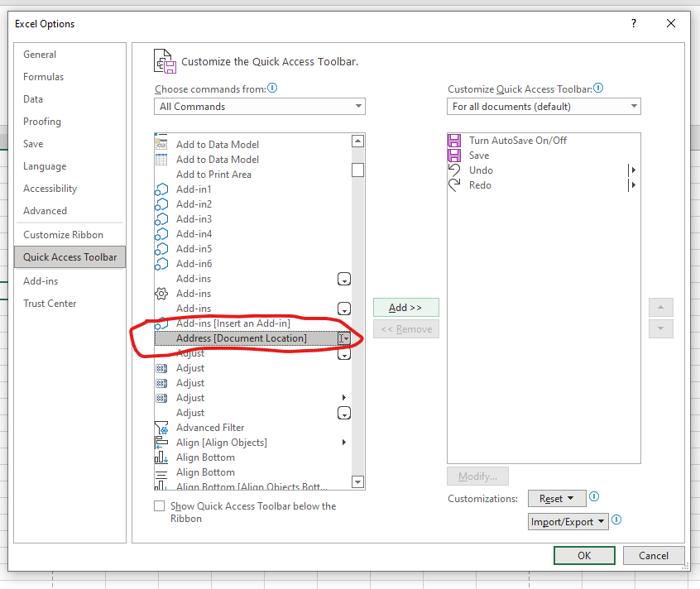This screenshot has width=700, height=589.
Task: Expand the Redo split arrow
Action: (x=632, y=185)
